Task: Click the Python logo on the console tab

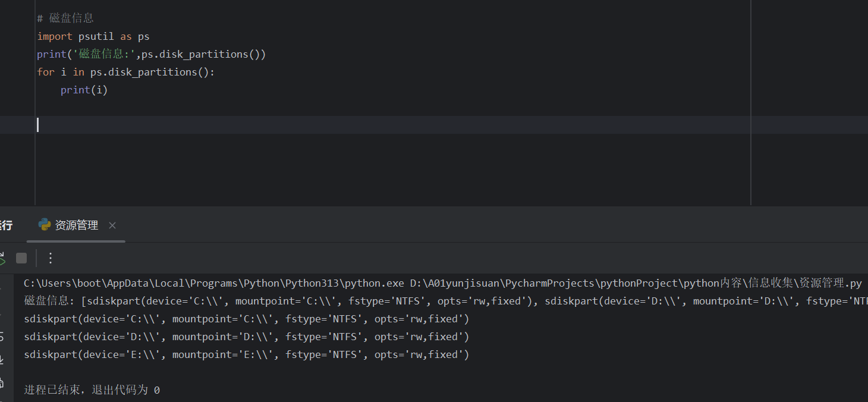Action: tap(43, 225)
